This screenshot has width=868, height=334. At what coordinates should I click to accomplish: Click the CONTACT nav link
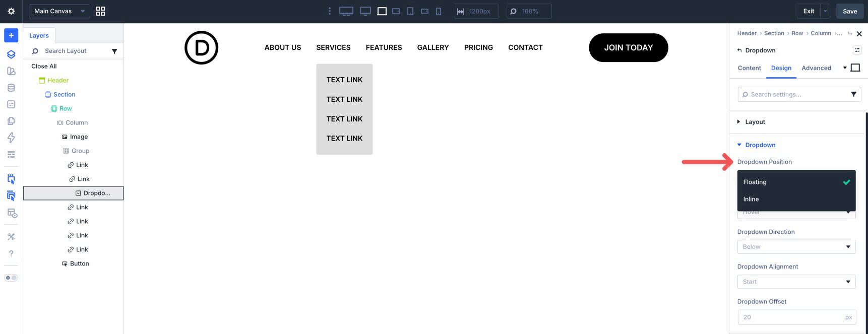tap(525, 47)
